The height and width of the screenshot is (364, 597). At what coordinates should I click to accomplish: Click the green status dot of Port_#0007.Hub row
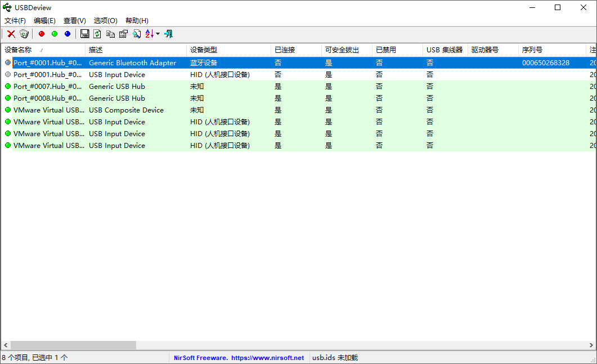(x=8, y=86)
